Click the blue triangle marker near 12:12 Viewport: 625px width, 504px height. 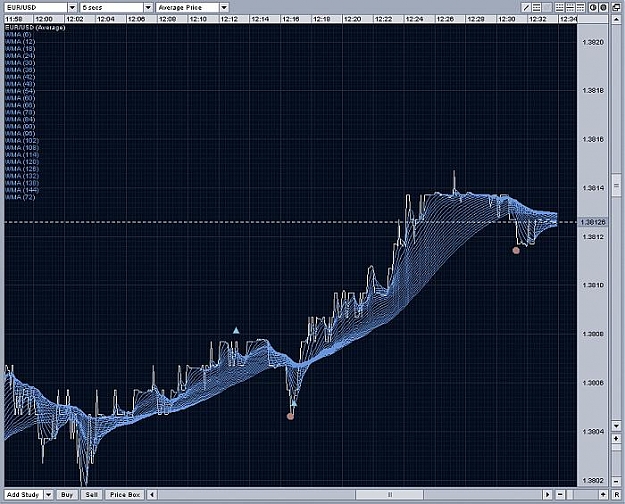[x=236, y=330]
